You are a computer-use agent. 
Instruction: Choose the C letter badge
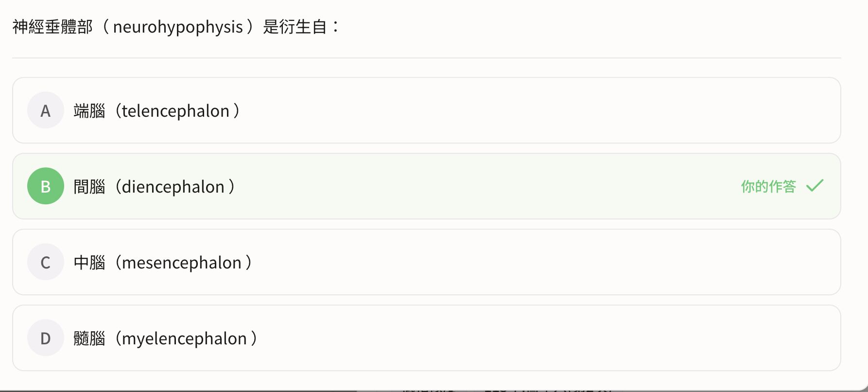[45, 262]
